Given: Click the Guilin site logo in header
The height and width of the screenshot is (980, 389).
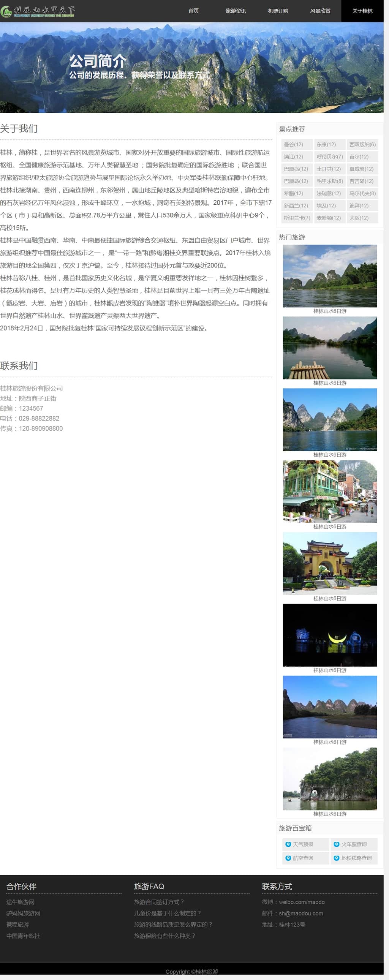Looking at the screenshot, I should pyautogui.click(x=38, y=11).
